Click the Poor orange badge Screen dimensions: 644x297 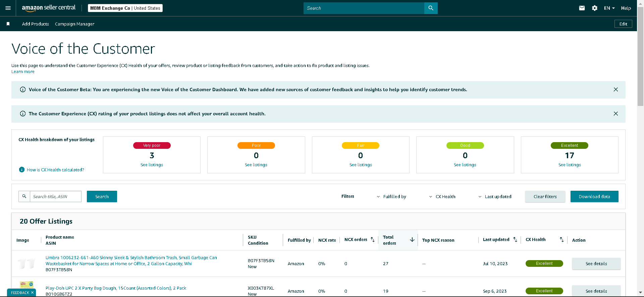256,145
